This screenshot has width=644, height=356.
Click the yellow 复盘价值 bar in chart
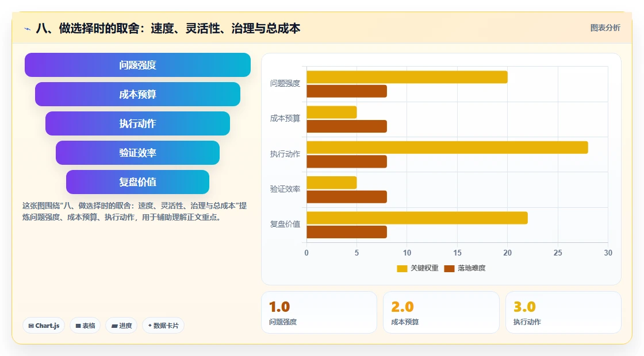pyautogui.click(x=417, y=218)
